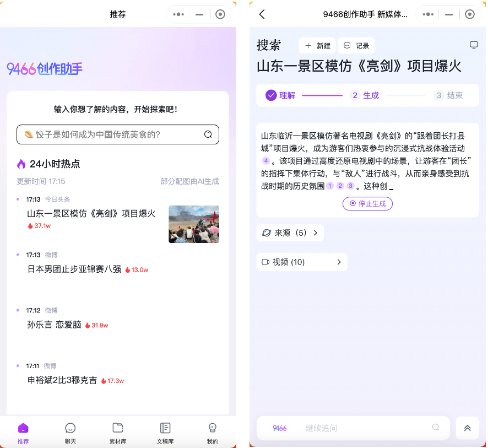Image resolution: width=488 pixels, height=448 pixels.
Task: Open headline 日本男团止步亚锦赛八强
Action: (x=74, y=269)
